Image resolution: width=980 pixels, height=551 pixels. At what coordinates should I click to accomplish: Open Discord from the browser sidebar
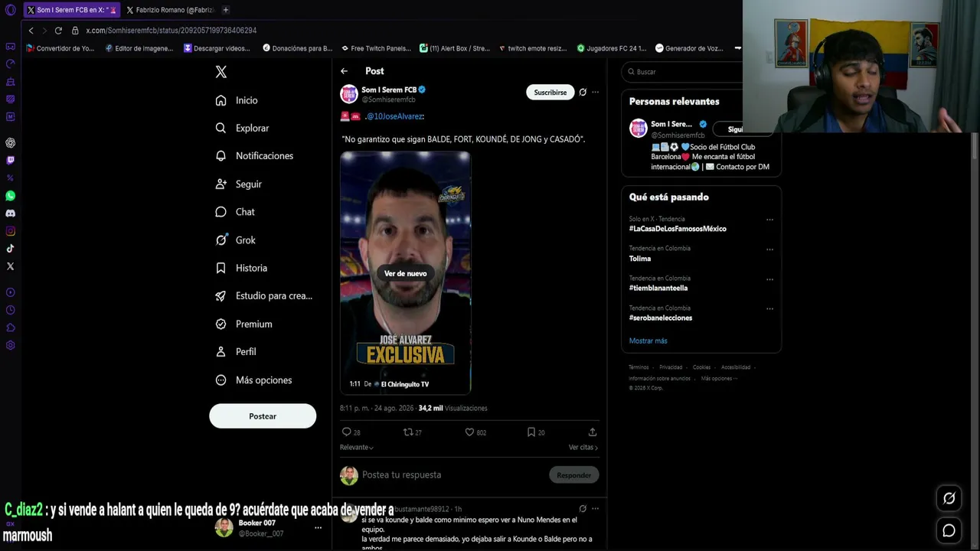10,214
